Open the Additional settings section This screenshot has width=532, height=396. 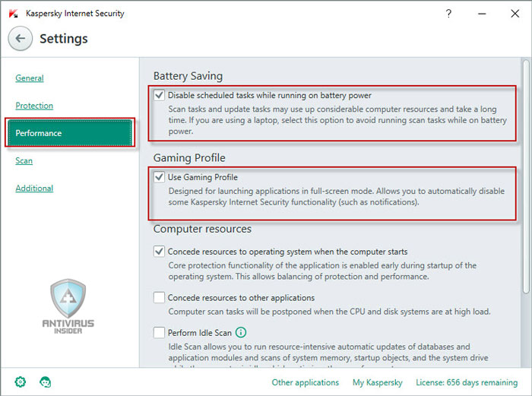pos(34,188)
